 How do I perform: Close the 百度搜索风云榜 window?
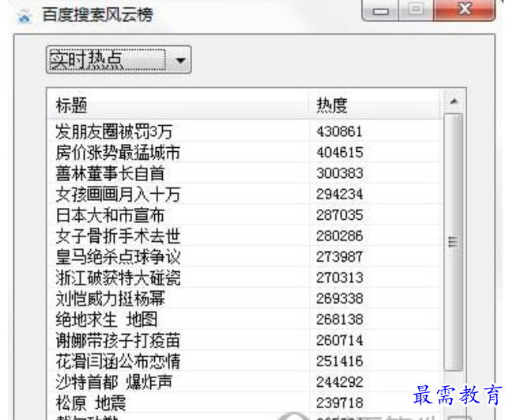coord(465,10)
